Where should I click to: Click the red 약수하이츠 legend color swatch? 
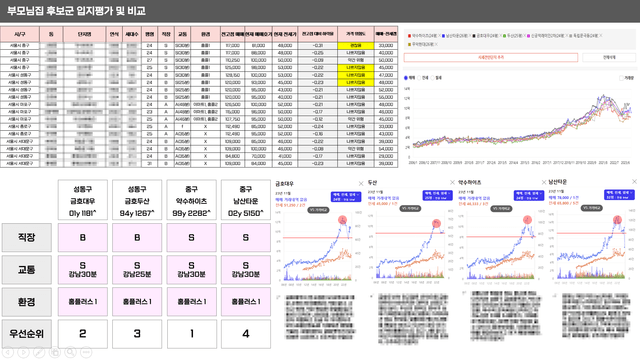tap(409, 36)
